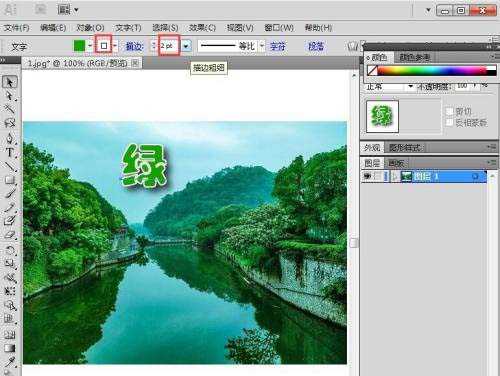This screenshot has height=376, width=500.
Task: Select the Pen tool
Action: tap(10, 138)
